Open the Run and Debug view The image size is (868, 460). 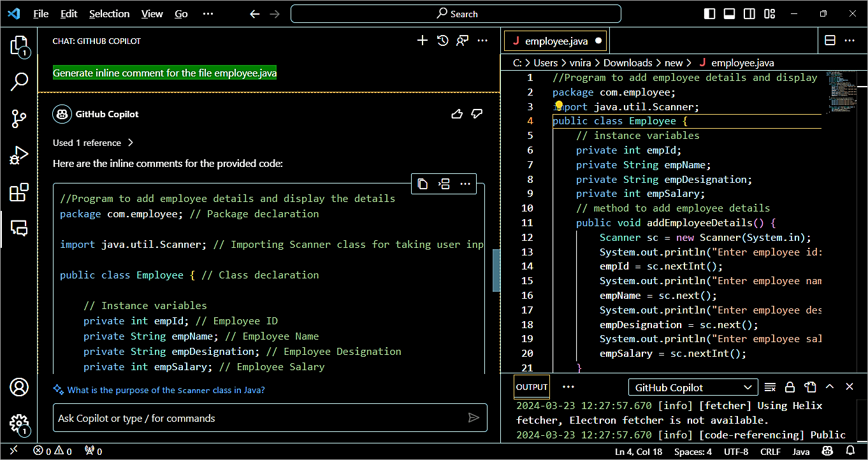(19, 155)
